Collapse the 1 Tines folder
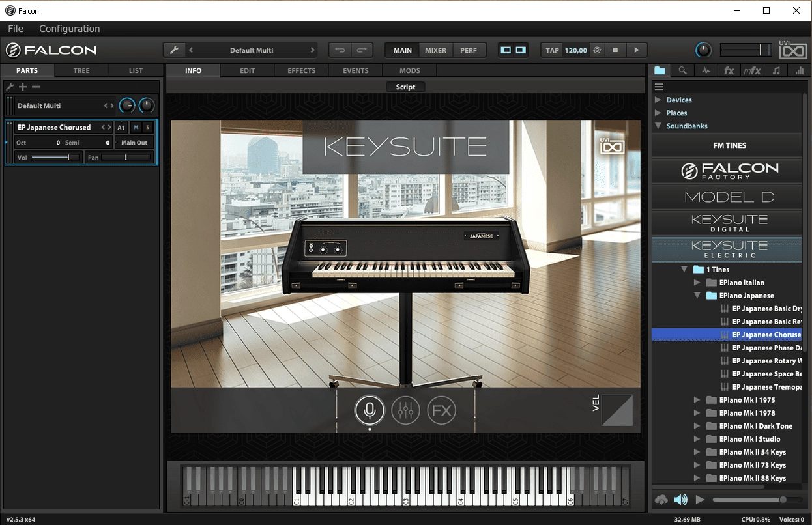The height and width of the screenshot is (525, 812). click(x=684, y=269)
